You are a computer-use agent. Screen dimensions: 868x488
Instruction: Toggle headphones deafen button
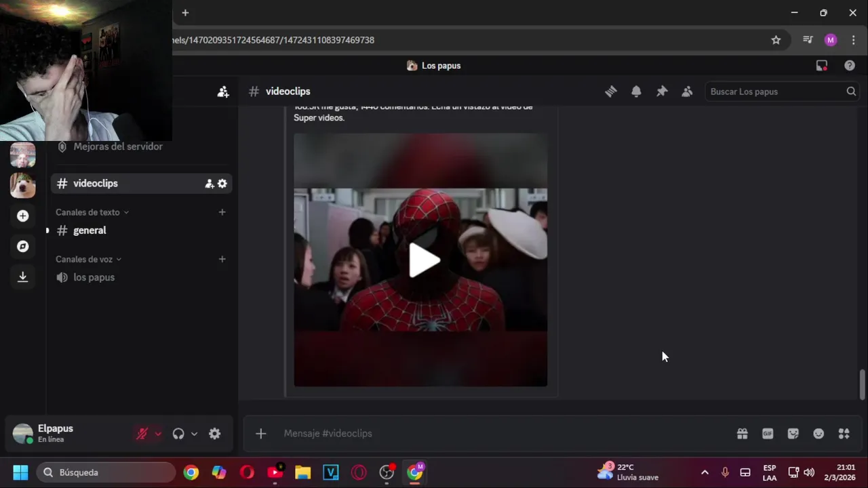(178, 434)
